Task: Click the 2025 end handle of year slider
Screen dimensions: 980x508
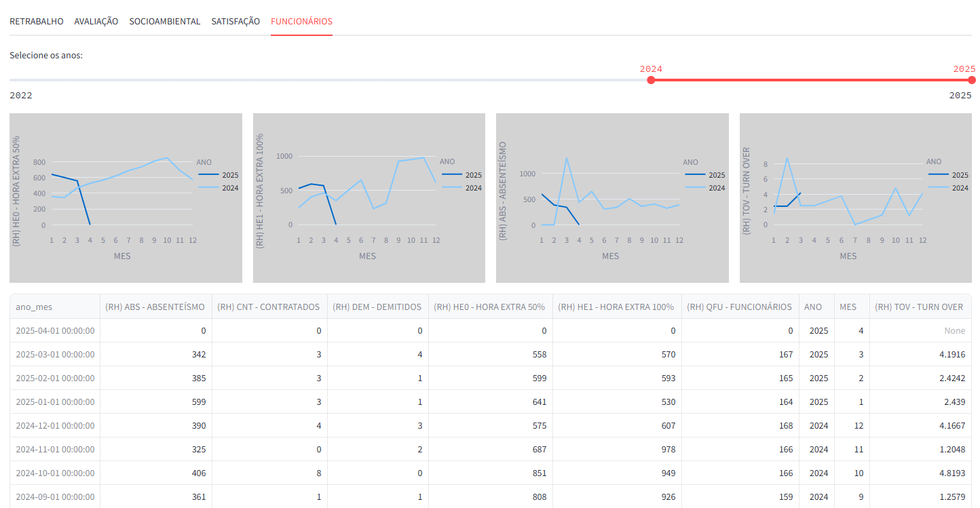Action: point(972,80)
